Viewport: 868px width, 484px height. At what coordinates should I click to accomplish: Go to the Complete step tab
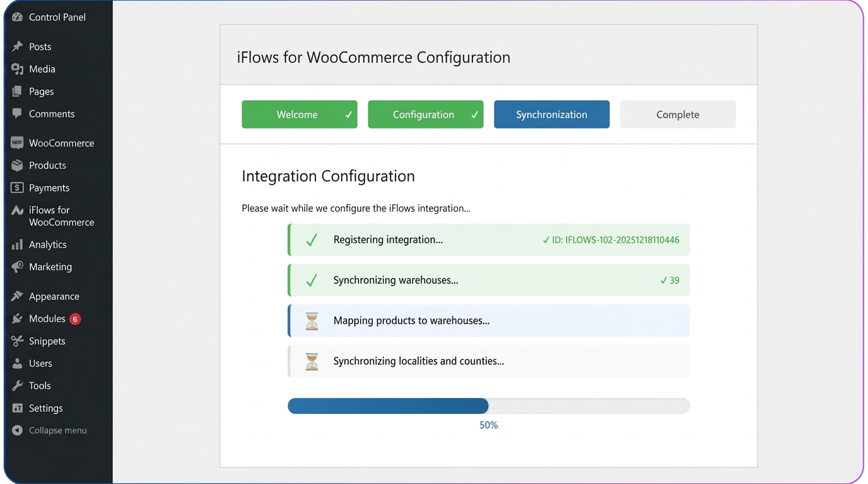(678, 115)
